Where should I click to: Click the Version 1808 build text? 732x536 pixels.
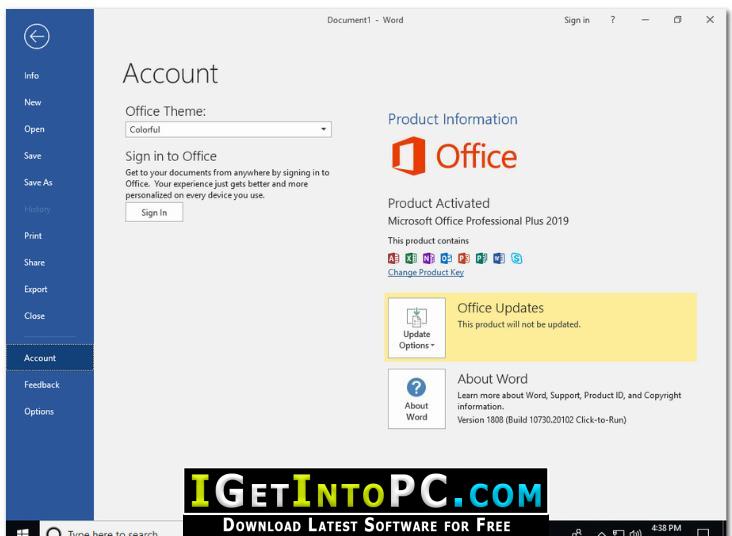point(542,420)
